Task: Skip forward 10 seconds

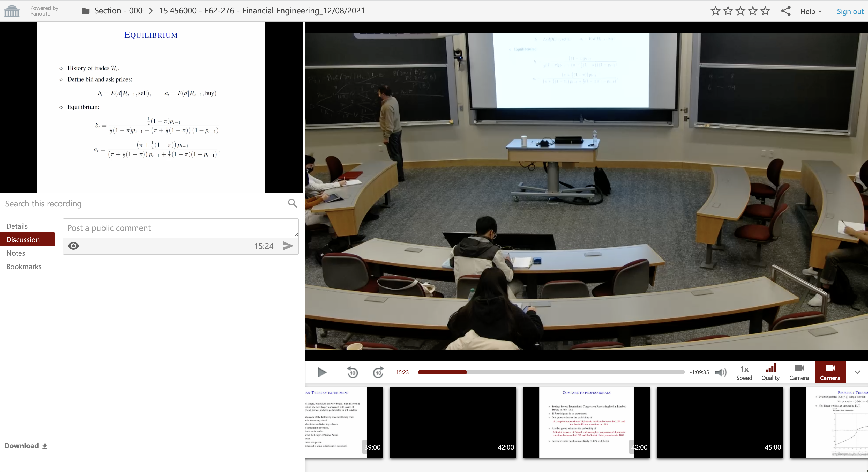Action: click(x=378, y=372)
